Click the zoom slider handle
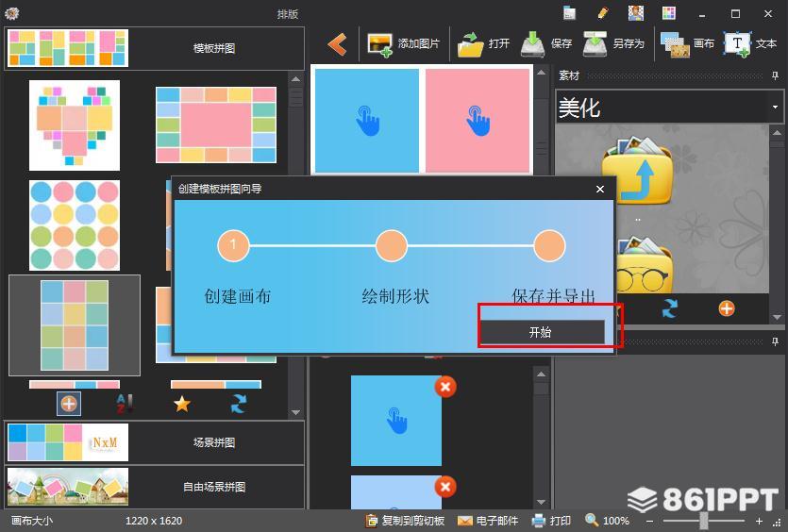This screenshot has width=788, height=532. (704, 521)
